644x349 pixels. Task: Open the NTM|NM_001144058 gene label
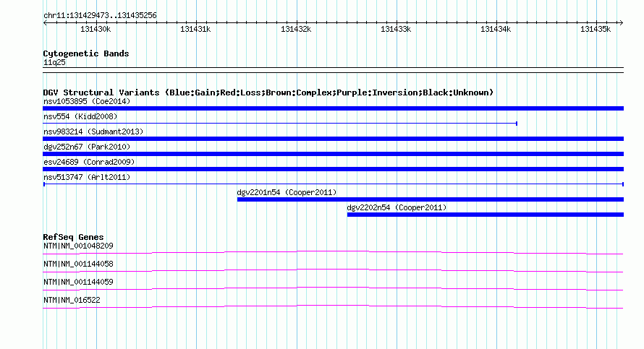point(78,264)
